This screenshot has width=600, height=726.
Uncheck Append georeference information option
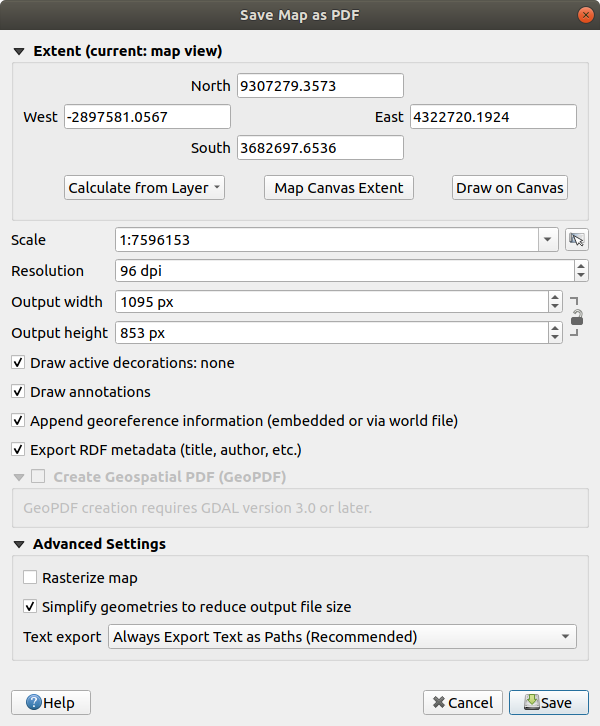click(19, 421)
